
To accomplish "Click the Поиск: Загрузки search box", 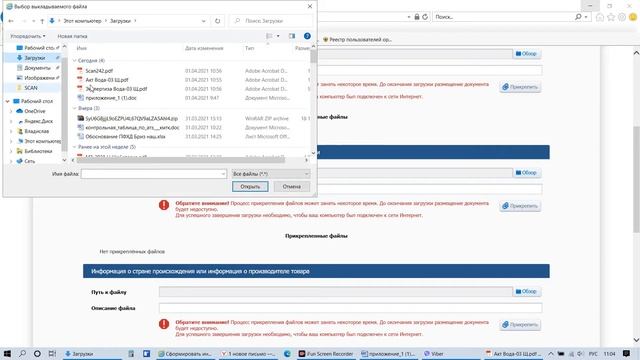I will pos(271,21).
